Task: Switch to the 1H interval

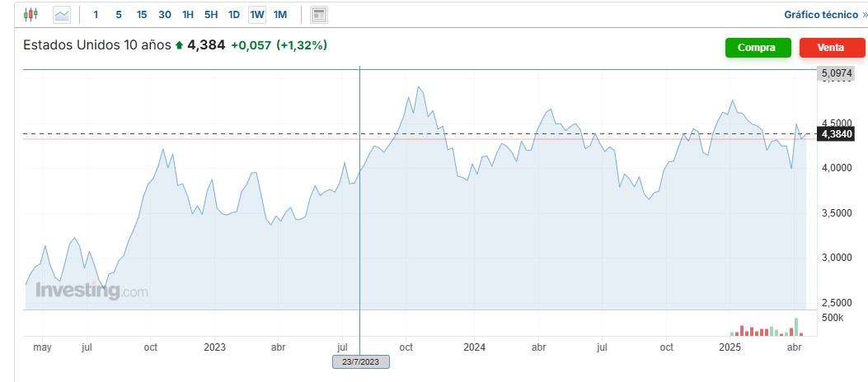Action: coord(188,15)
